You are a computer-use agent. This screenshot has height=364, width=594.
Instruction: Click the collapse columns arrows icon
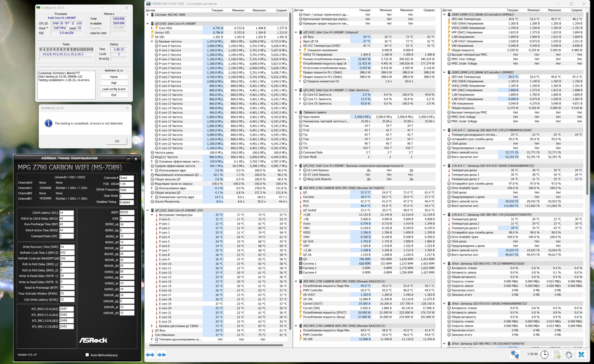point(161,354)
